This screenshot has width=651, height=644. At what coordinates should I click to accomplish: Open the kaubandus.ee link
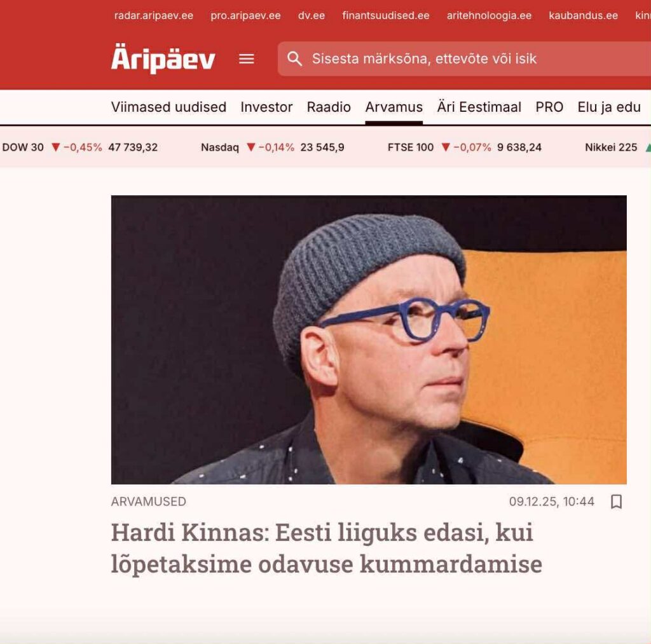click(x=584, y=16)
